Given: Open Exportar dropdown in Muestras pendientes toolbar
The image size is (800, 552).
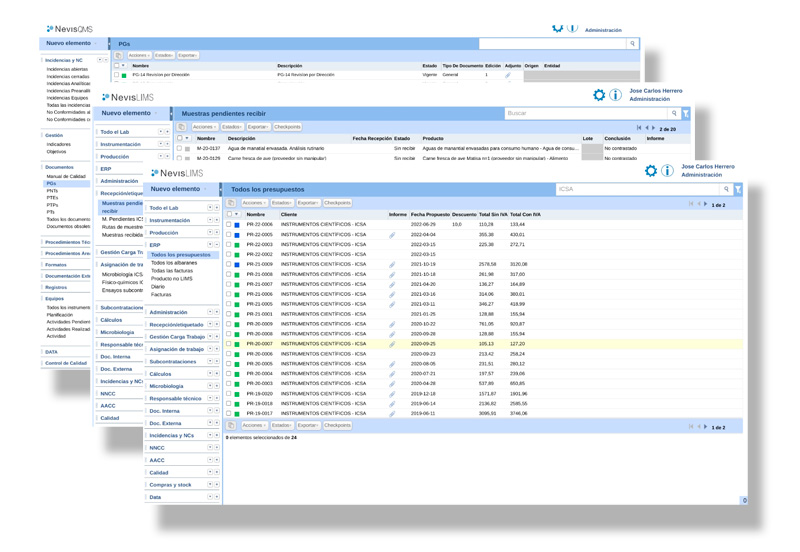Looking at the screenshot, I should coord(258,127).
